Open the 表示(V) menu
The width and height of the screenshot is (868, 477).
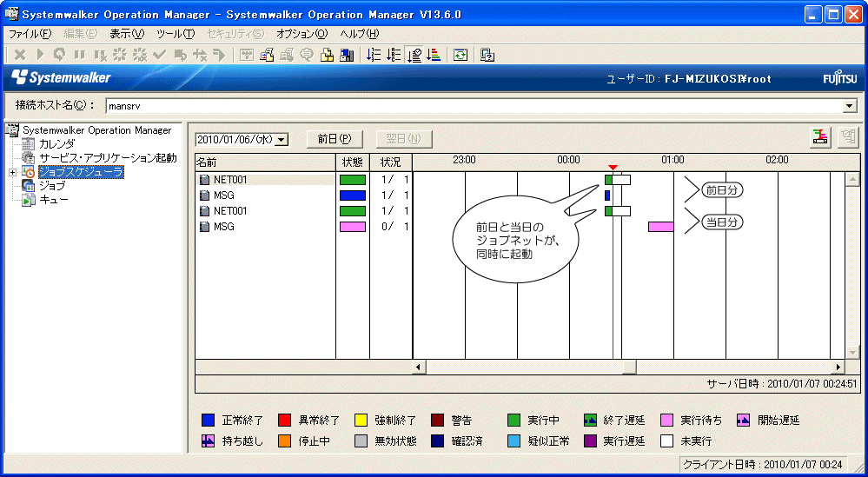click(127, 34)
